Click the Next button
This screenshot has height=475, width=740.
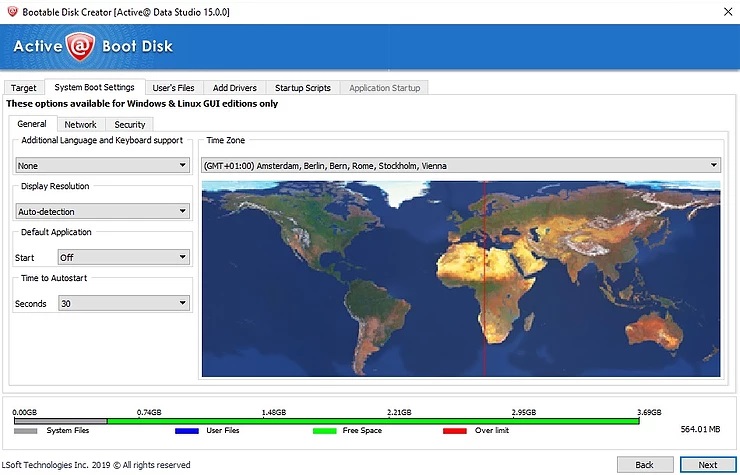[x=707, y=464]
